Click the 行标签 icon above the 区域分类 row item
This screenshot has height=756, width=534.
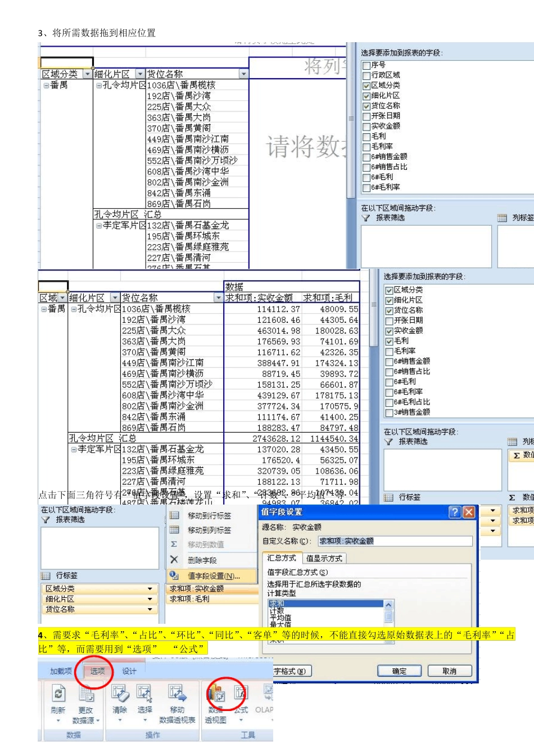pos(46,576)
